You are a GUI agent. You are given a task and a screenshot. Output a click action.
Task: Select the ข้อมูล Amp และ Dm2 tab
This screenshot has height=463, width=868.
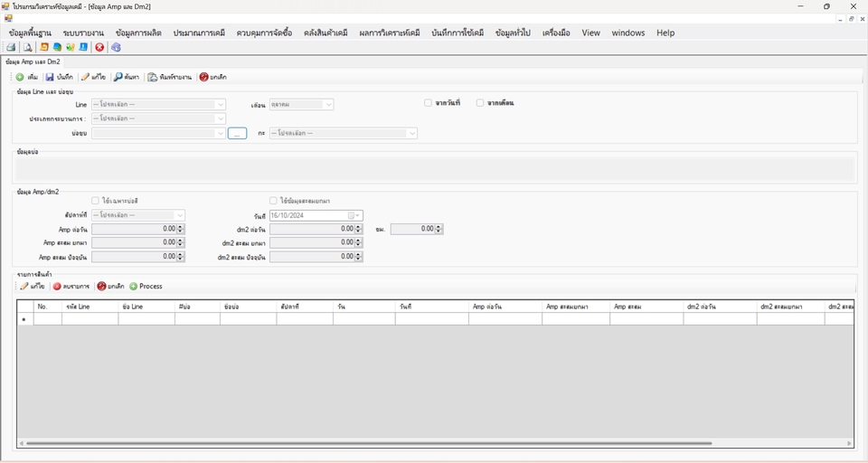tap(33, 61)
